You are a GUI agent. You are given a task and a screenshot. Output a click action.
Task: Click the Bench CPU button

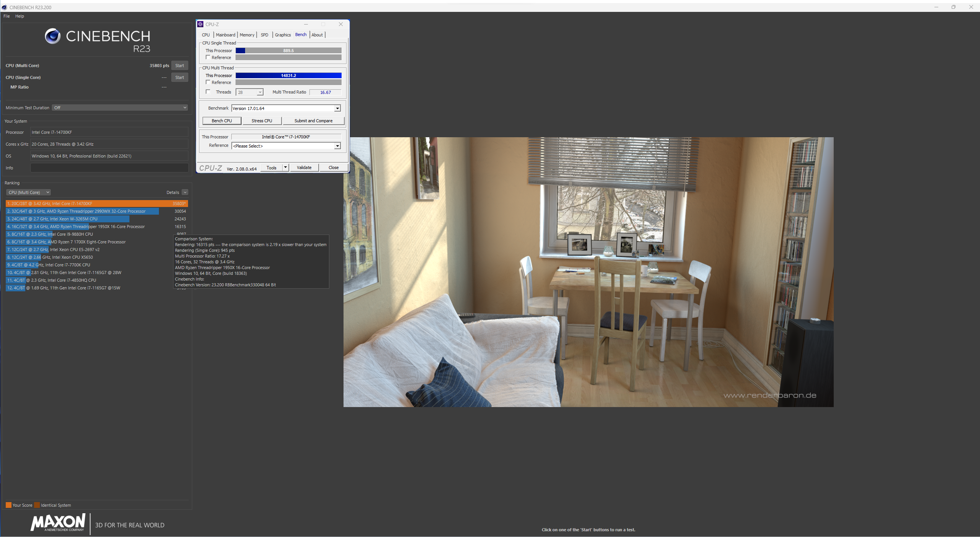222,121
